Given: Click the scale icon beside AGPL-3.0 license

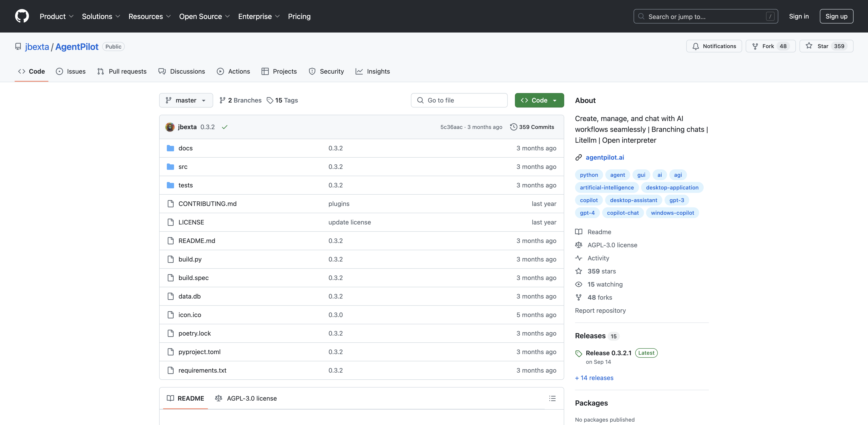Looking at the screenshot, I should pos(579,245).
